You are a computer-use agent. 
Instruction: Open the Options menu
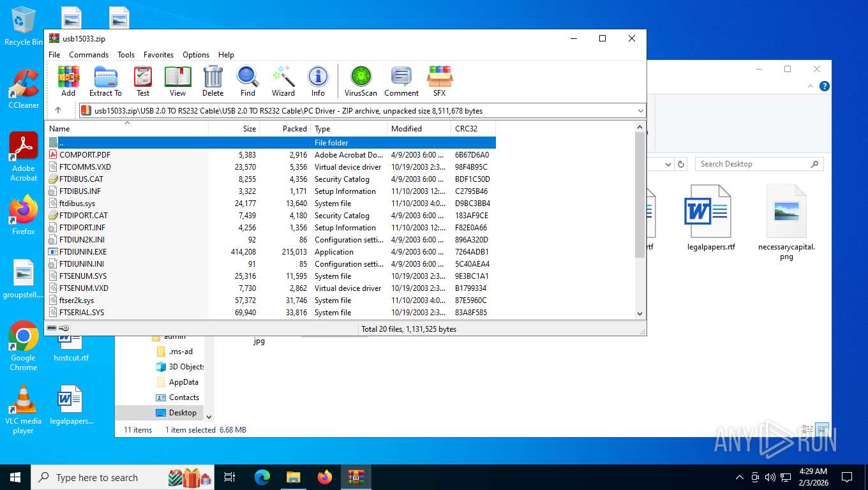(196, 55)
